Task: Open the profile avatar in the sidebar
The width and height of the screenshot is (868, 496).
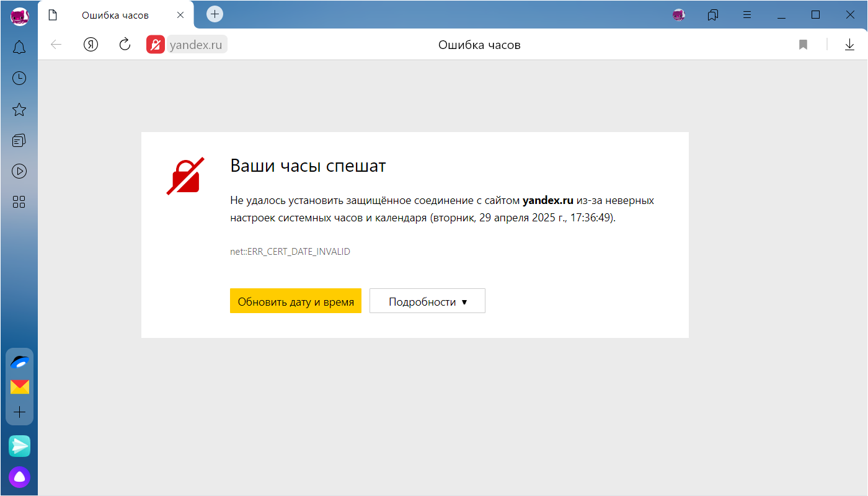Action: pyautogui.click(x=20, y=16)
